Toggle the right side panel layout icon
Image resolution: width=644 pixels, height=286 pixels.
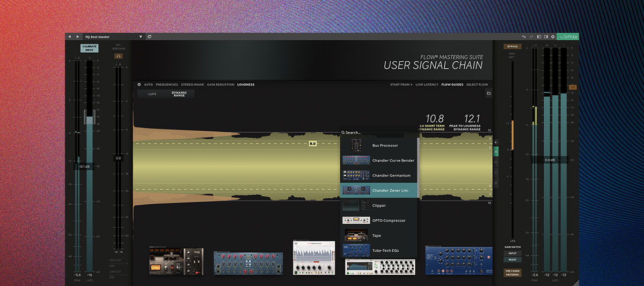coord(546,37)
